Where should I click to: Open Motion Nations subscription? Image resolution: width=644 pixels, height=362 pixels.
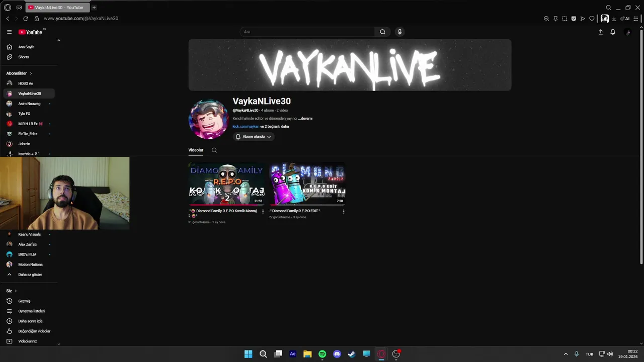(29, 264)
